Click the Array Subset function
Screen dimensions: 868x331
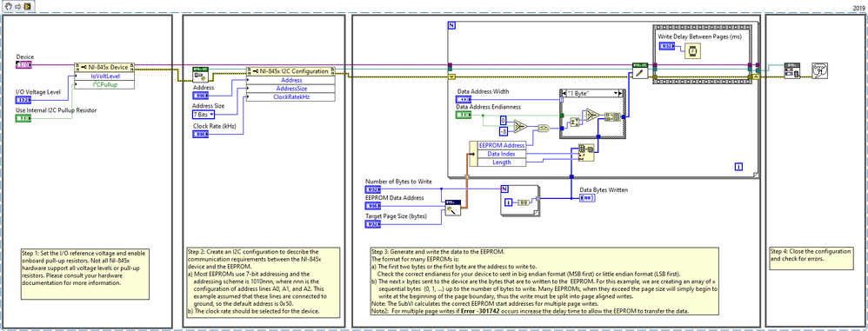(x=586, y=153)
